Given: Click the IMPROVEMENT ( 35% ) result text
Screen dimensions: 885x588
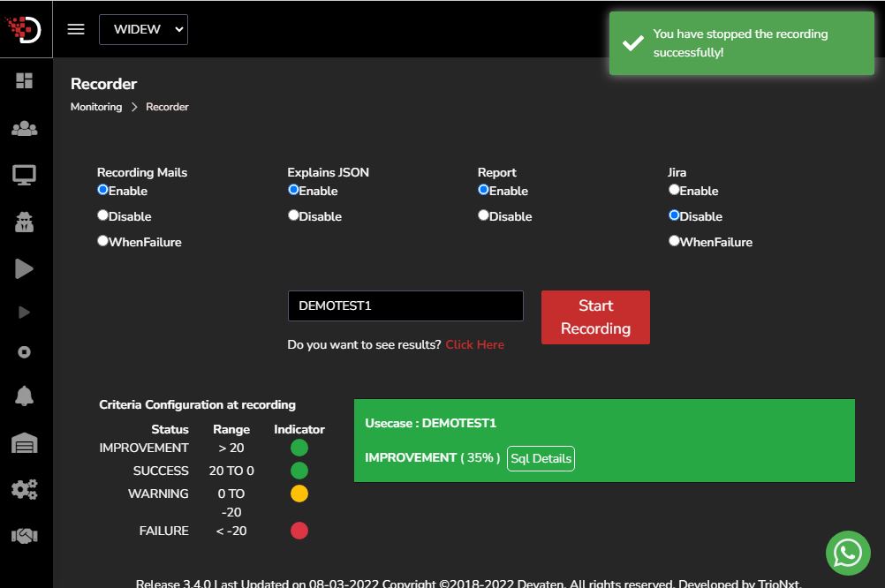Looking at the screenshot, I should click(x=432, y=457).
